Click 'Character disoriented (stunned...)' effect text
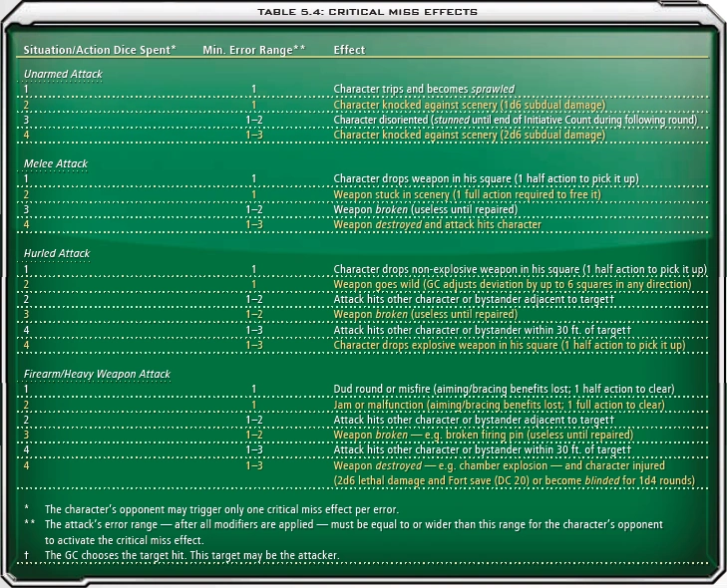The height and width of the screenshot is (588, 727). pos(516,120)
